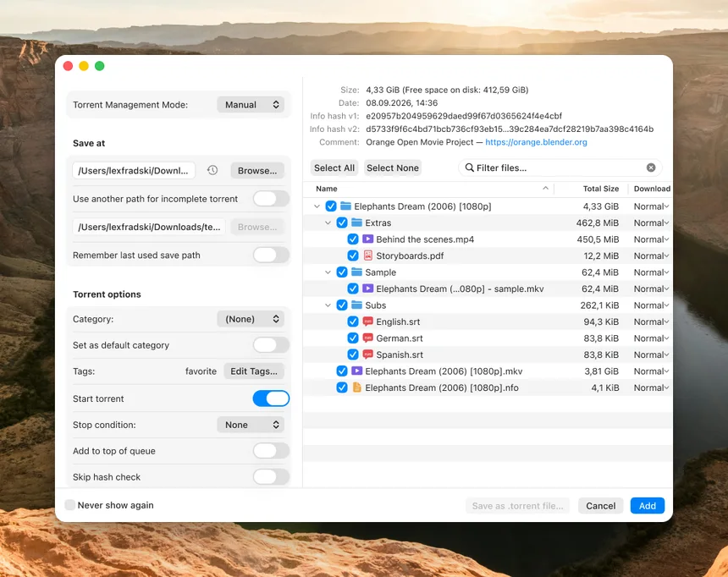Clear the Filter files search field
This screenshot has width=728, height=577.
coord(651,168)
